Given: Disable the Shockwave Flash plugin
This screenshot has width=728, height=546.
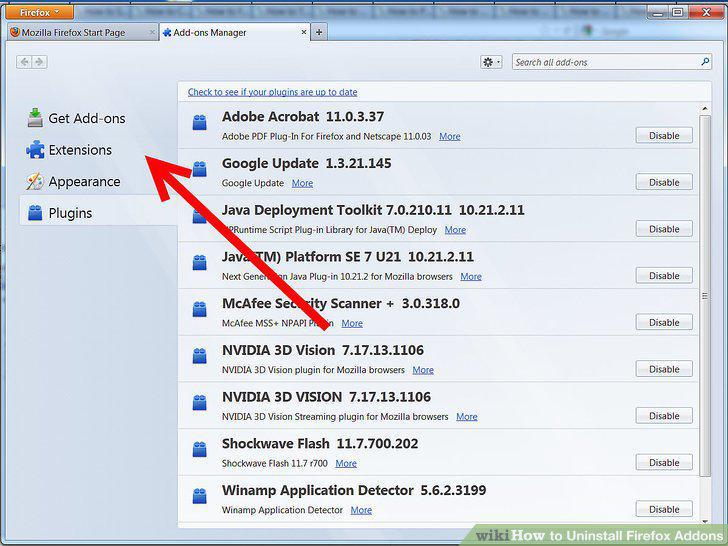Looking at the screenshot, I should coord(664,462).
